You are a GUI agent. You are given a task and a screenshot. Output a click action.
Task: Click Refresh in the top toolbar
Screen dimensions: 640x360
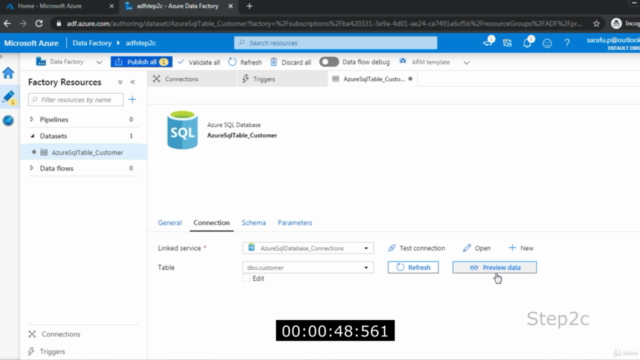(245, 62)
